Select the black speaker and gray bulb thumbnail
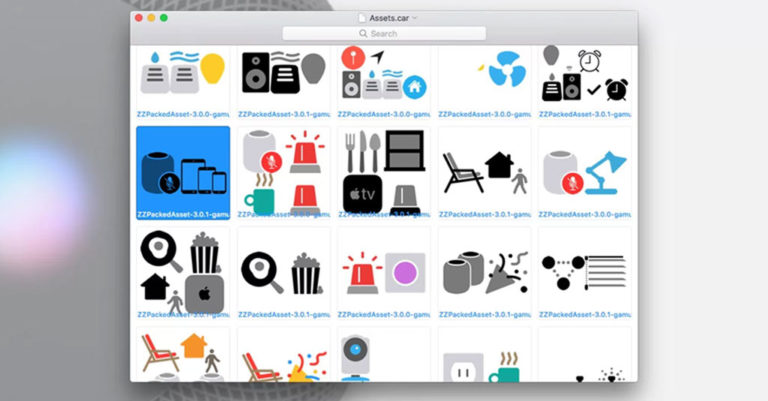Screen dimensions: 768x401 [284, 73]
